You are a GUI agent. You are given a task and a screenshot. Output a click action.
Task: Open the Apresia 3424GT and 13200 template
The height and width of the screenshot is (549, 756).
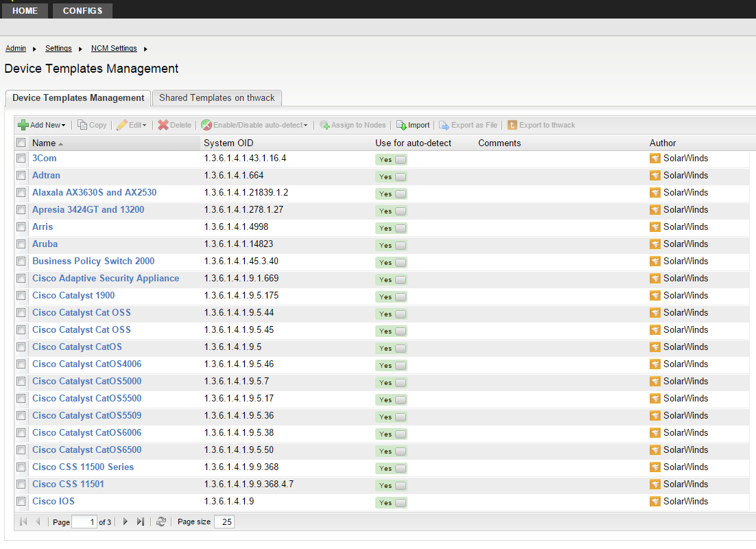pos(88,210)
